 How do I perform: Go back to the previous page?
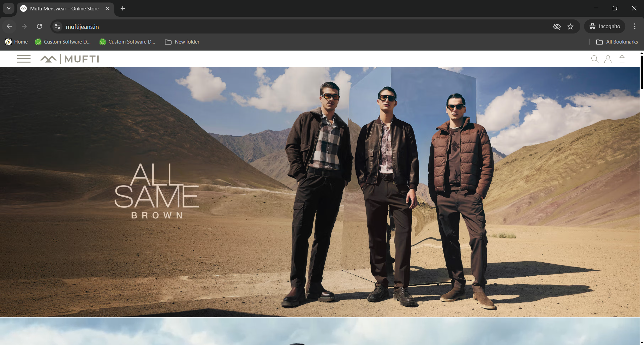(x=9, y=26)
